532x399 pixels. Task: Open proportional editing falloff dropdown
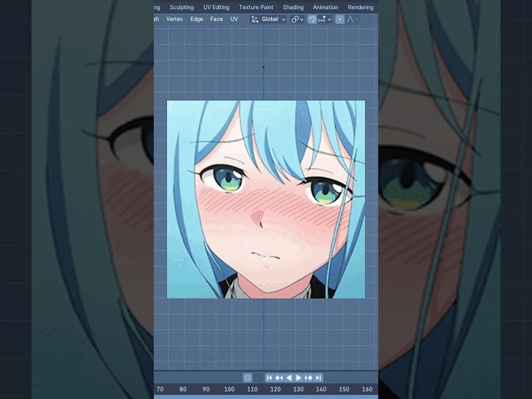point(352,19)
